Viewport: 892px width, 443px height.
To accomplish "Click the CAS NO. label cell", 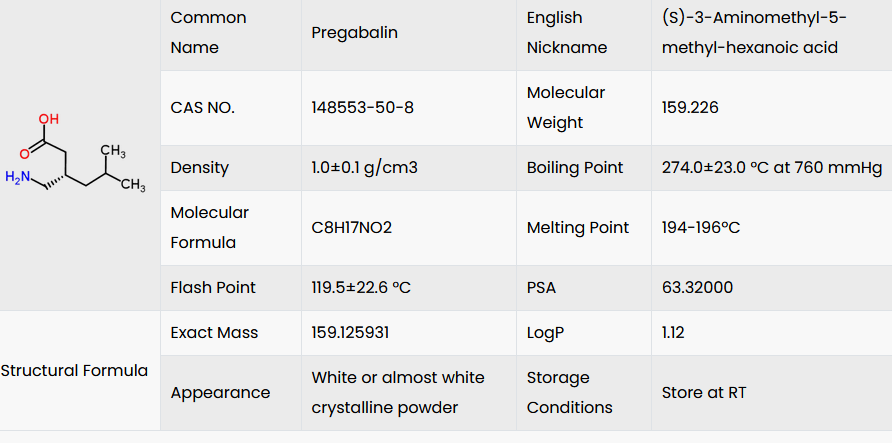I will point(203,107).
